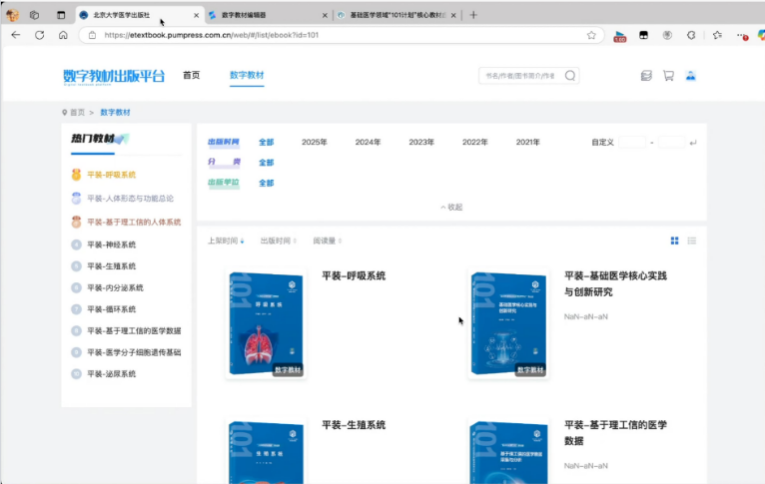Viewport: 765px width, 484px height.
Task: Open 平装-呼吸系统 in hot list
Action: tap(111, 175)
